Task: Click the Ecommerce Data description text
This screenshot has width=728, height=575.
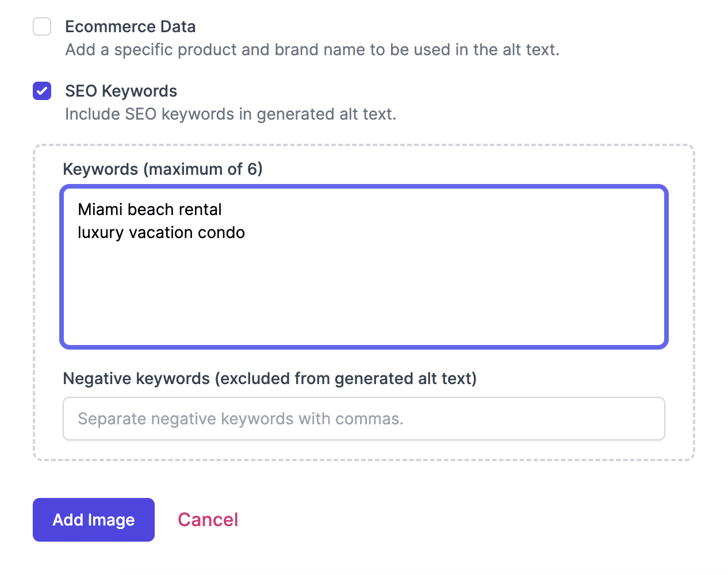Action: 312,49
